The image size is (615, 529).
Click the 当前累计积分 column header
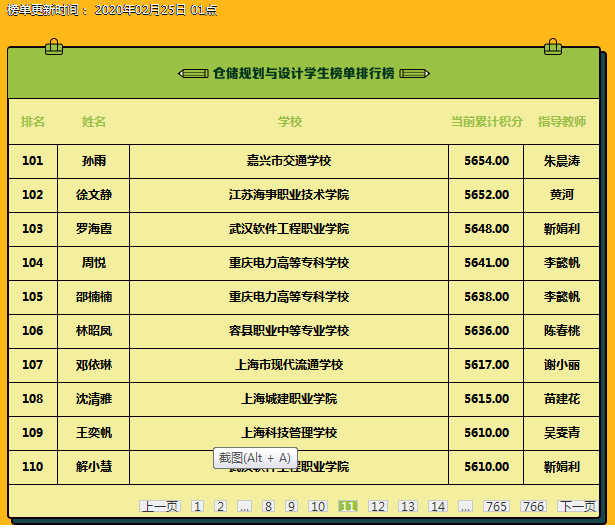click(486, 122)
